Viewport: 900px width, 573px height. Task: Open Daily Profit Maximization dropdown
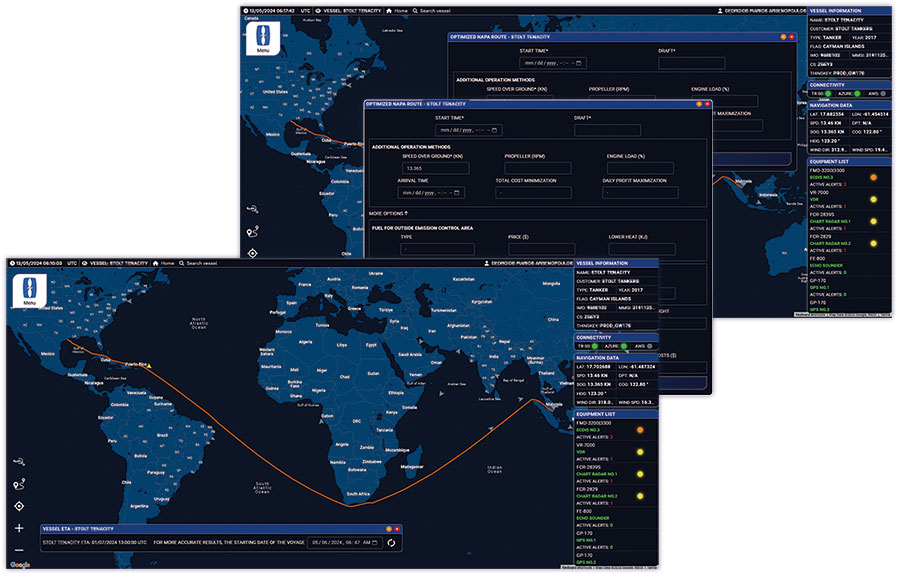(640, 192)
